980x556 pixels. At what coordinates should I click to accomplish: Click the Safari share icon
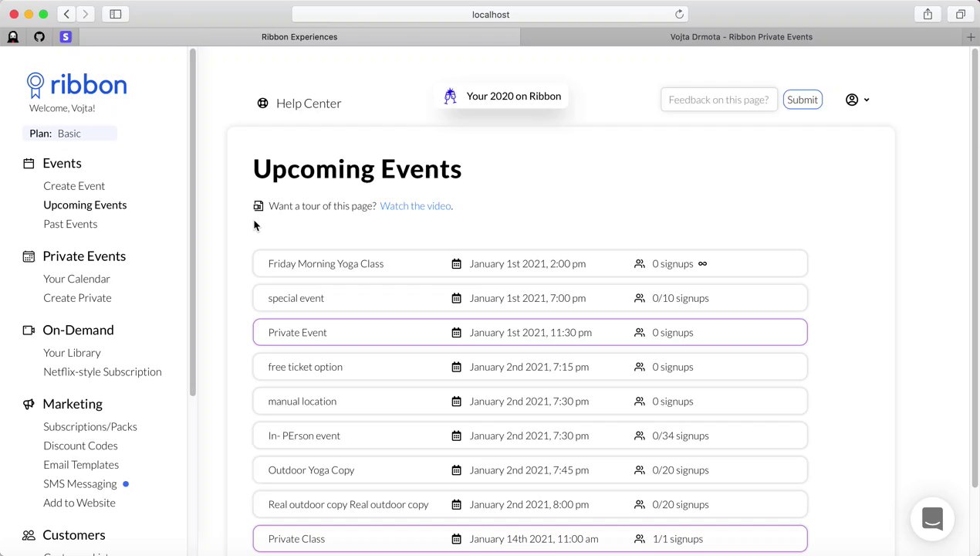click(928, 14)
